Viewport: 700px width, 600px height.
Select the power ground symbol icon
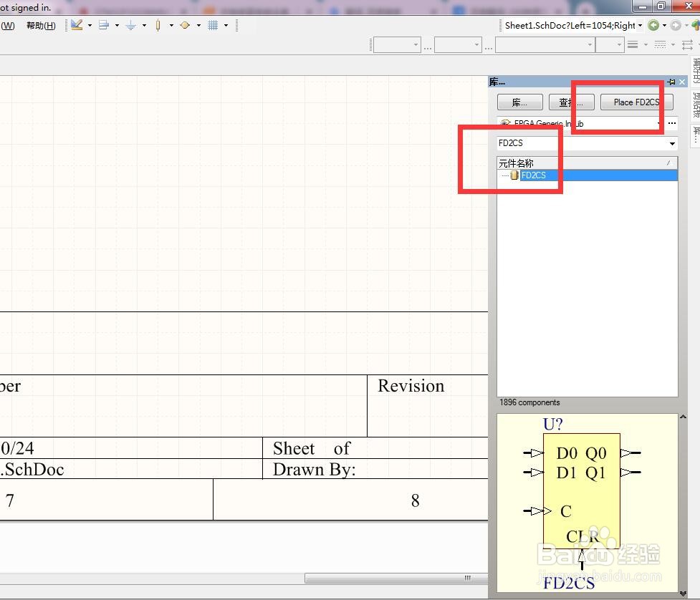coord(131,25)
